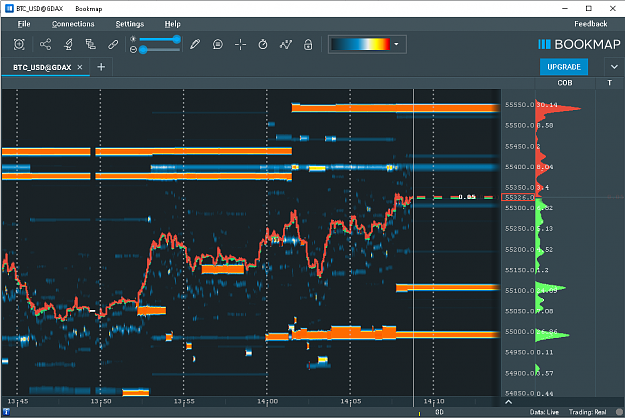Select the crosshair tool
Viewport: 625px width, 418px height.
240,44
